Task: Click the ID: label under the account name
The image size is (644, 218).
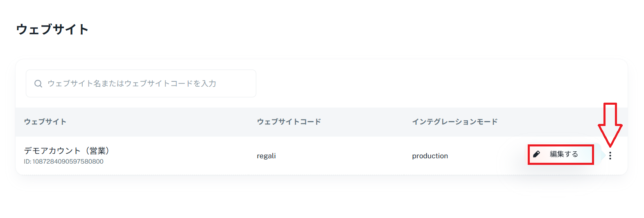Action: (27, 162)
